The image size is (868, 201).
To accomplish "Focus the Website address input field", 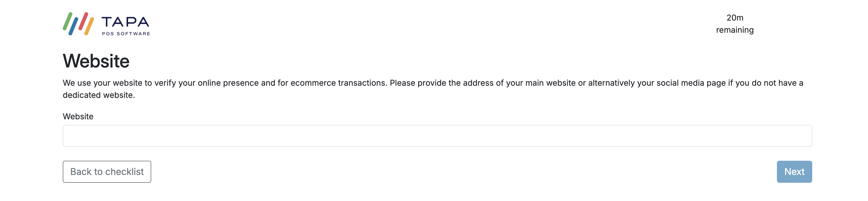I will click(437, 136).
